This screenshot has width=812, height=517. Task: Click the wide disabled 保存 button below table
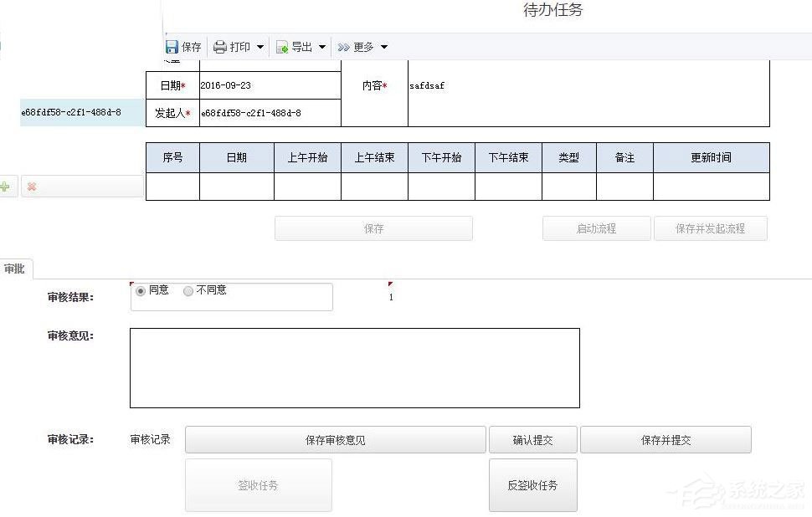[x=373, y=228]
